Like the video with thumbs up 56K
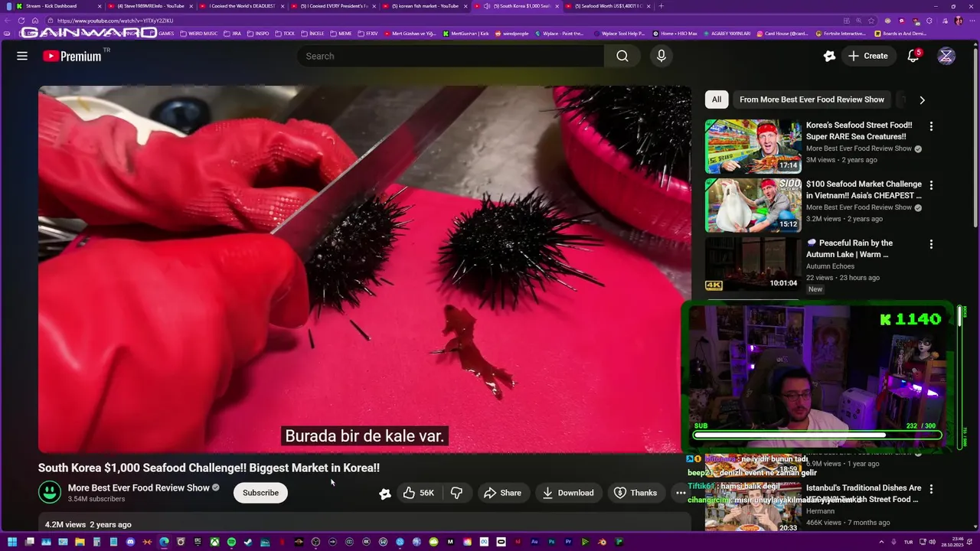Image resolution: width=980 pixels, height=551 pixels. [418, 493]
